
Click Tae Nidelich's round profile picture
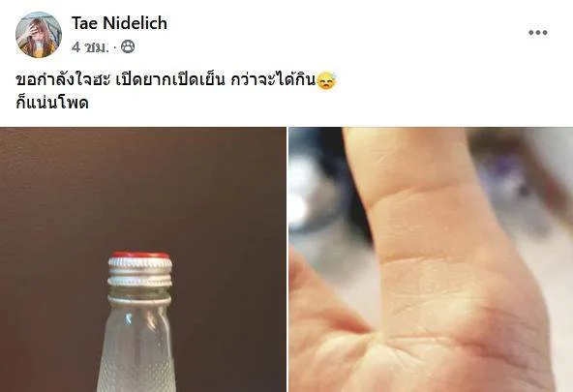[39, 35]
